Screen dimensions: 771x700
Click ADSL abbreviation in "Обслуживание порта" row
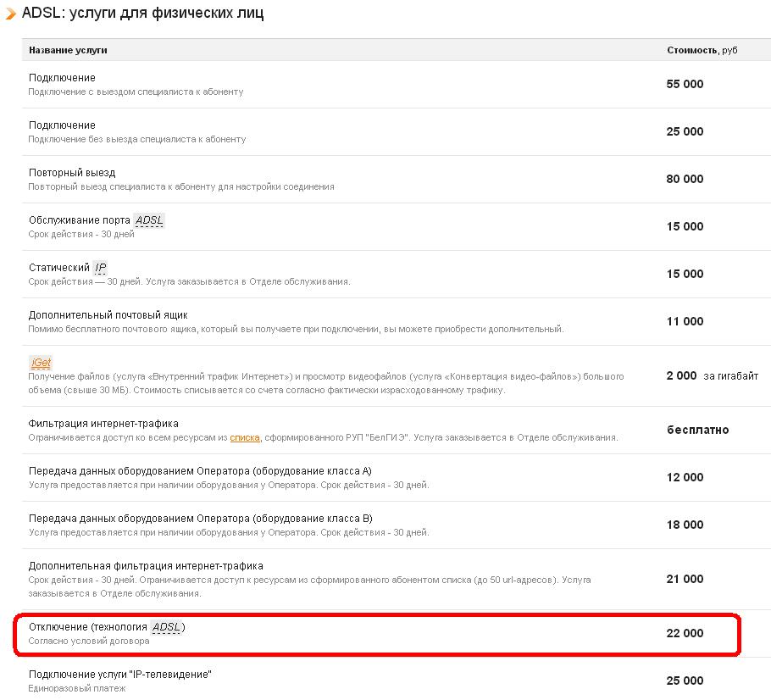(149, 220)
